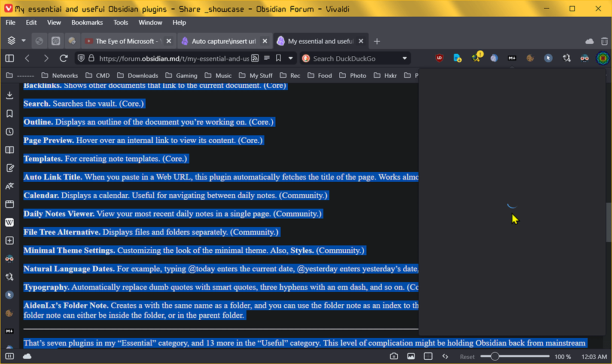Viewport: 612px width, 364px height.
Task: Add a new web panel with the plus icon
Action: tap(10, 240)
